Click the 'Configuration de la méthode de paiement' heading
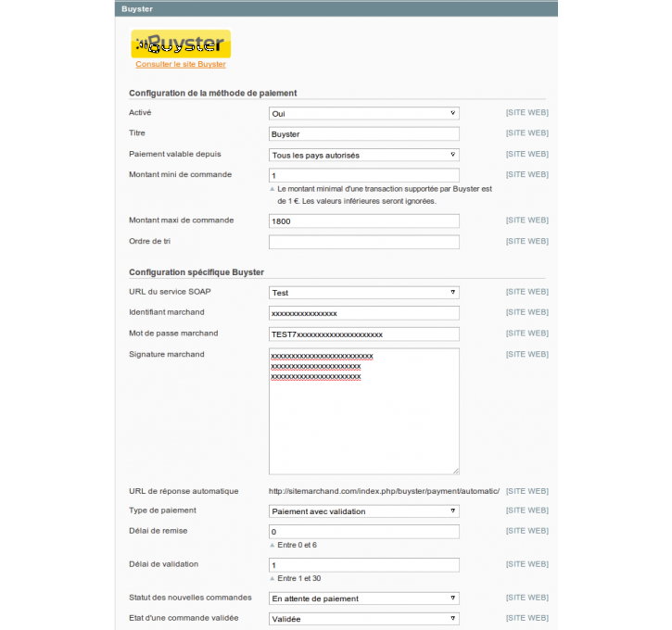This screenshot has height=630, width=672. point(212,93)
